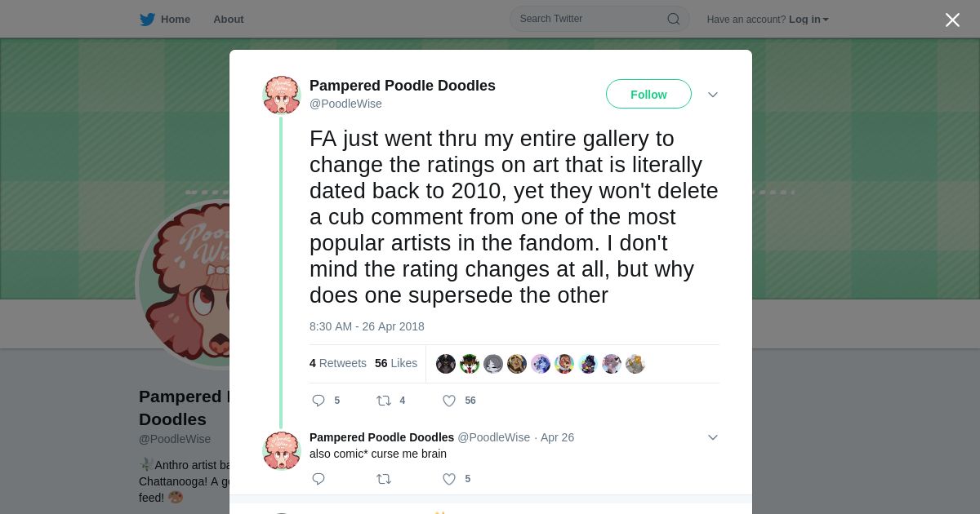
Task: Open the Log in dropdown
Action: pos(808,20)
